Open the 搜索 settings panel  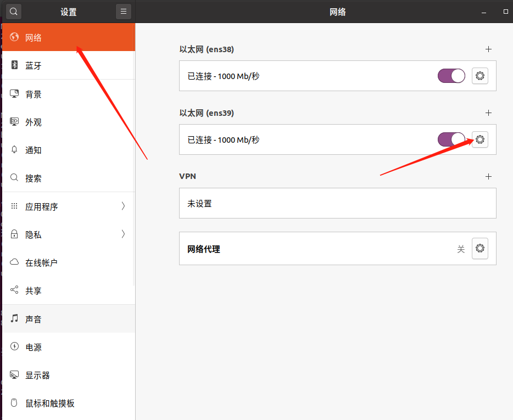click(x=69, y=178)
